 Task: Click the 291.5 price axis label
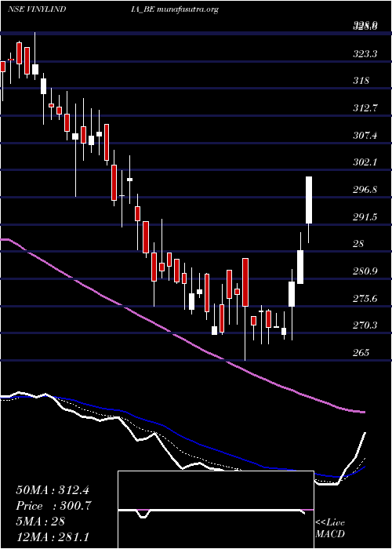point(365,217)
